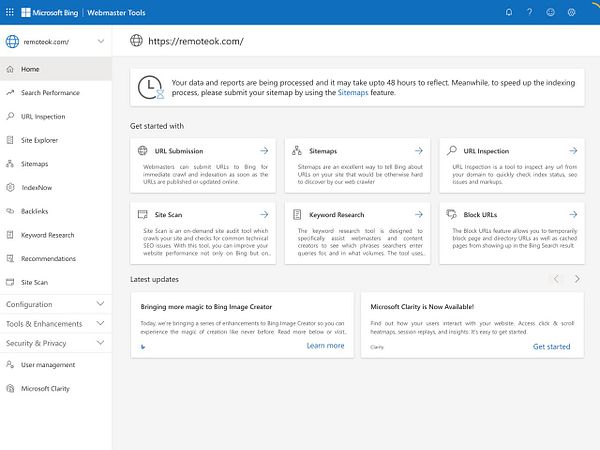Screen dimensions: 600x450
Task: Open Site Explorer in the sidebar
Action: pyautogui.click(x=56, y=140)
